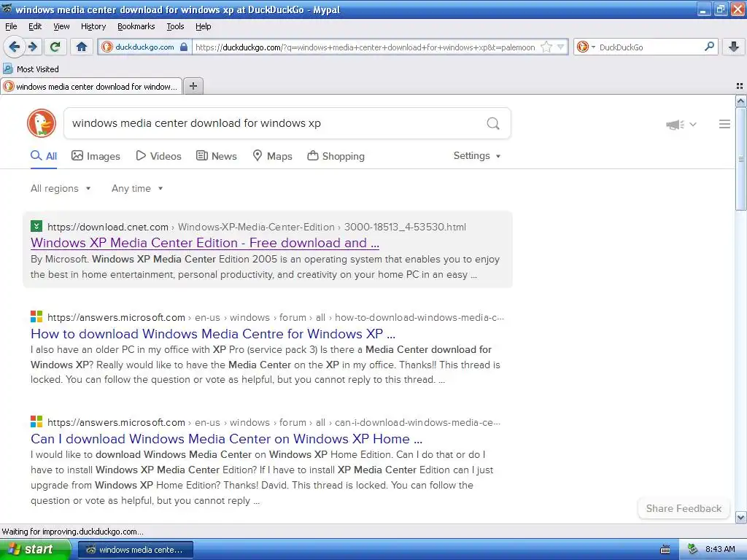This screenshot has width=747, height=560.
Task: Click the duckduckgo.com identity label
Action: click(144, 47)
